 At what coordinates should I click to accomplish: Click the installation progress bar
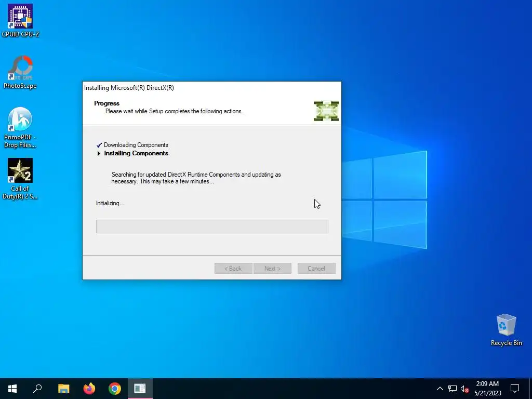[x=212, y=227]
